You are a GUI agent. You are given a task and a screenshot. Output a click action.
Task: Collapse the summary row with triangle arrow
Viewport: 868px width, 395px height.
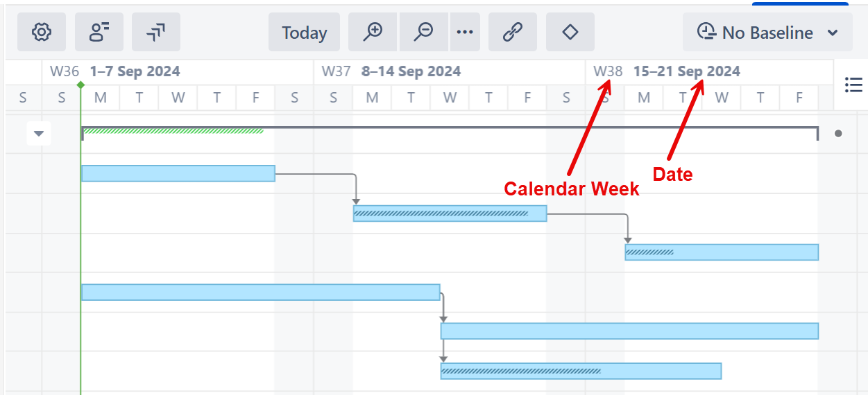coord(39,134)
